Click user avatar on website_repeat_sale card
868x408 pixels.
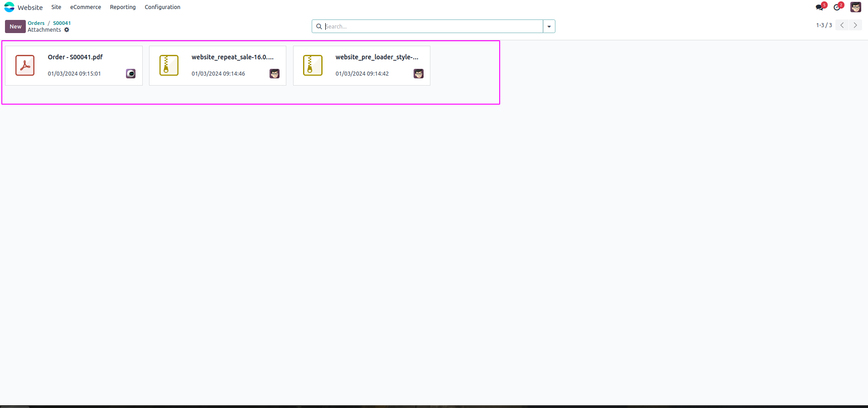[x=275, y=73]
